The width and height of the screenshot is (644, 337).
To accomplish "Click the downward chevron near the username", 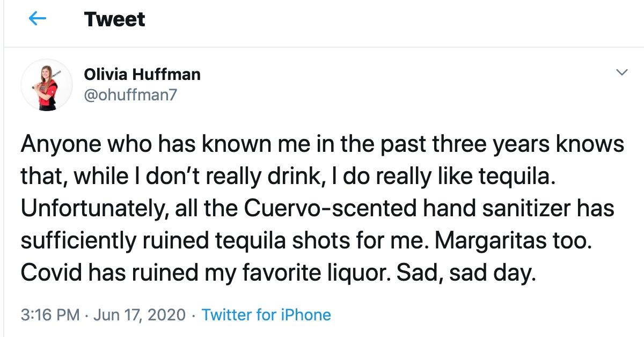I will point(621,71).
